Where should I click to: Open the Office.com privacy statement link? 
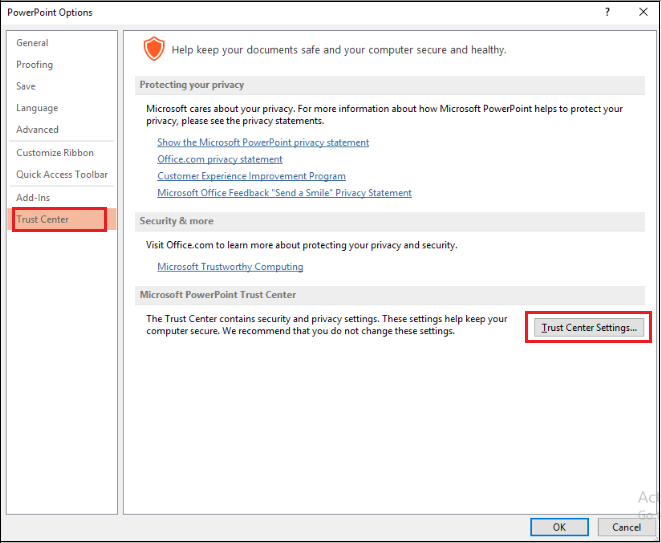[220, 159]
